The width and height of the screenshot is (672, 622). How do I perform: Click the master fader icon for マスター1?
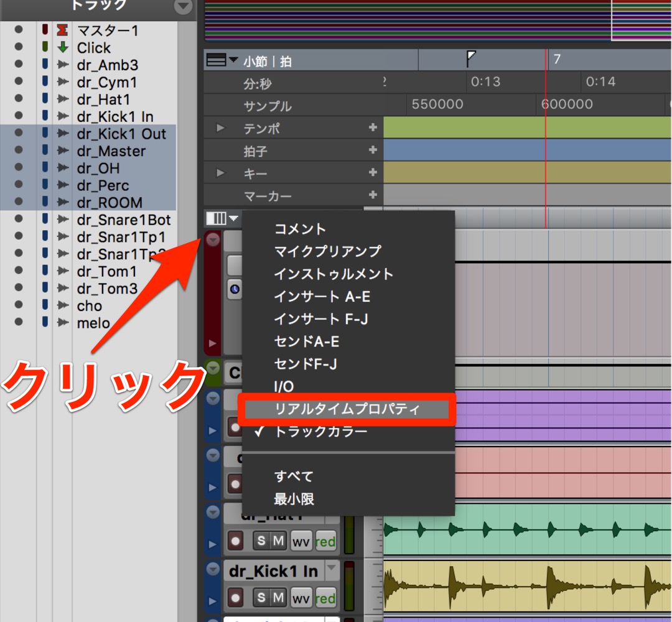tap(63, 30)
